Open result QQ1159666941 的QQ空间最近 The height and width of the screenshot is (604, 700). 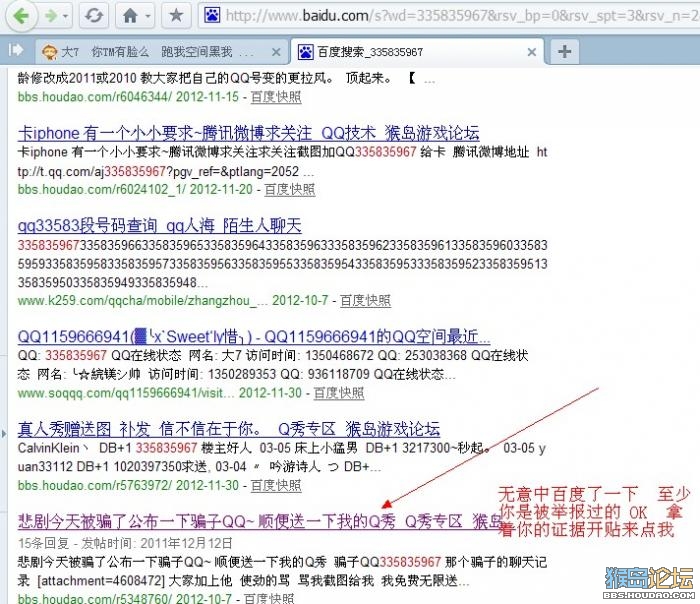tap(254, 337)
